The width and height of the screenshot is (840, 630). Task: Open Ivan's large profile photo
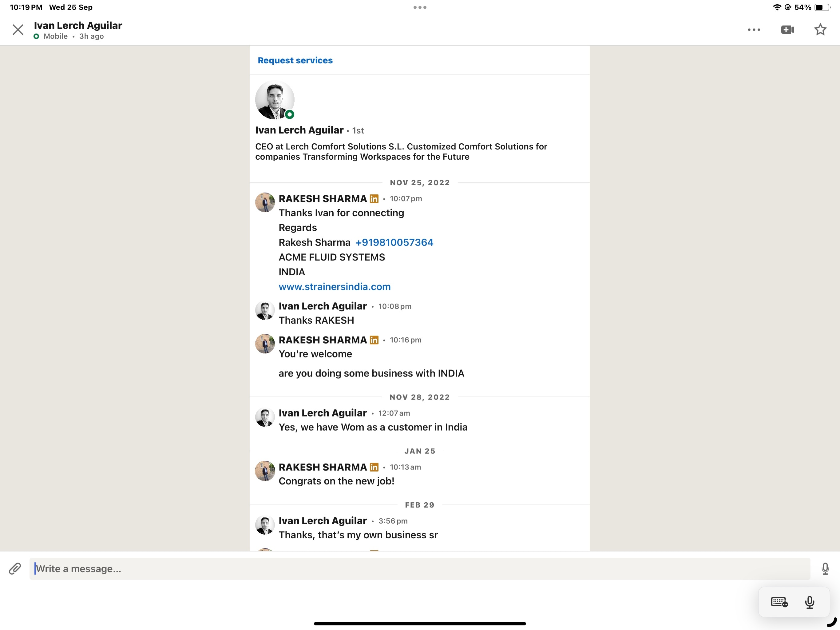(x=275, y=100)
